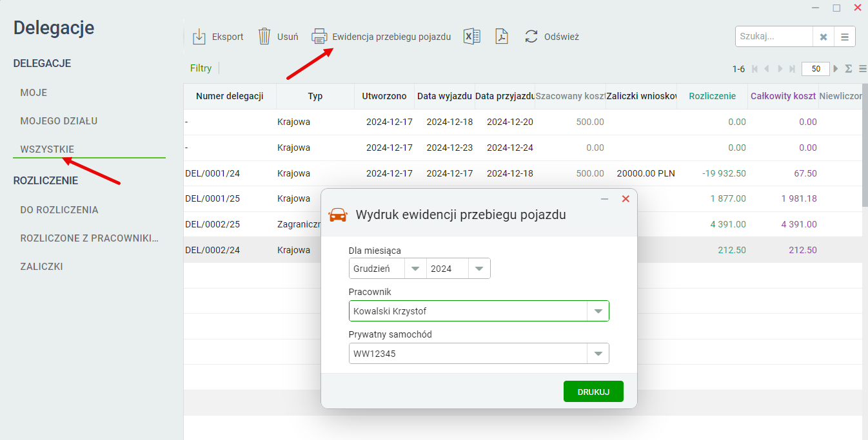868x440 pixels.
Task: Click the Odśwież toolbar label
Action: coord(562,37)
